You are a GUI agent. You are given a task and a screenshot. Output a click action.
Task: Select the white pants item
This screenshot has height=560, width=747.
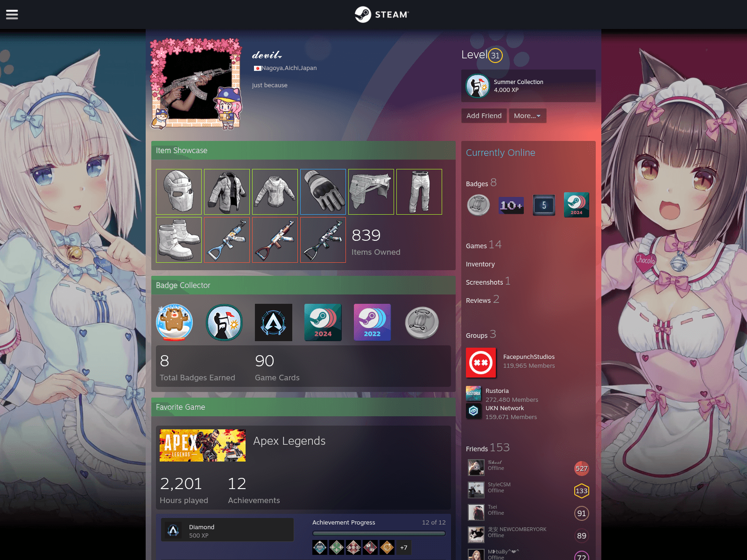click(x=419, y=192)
